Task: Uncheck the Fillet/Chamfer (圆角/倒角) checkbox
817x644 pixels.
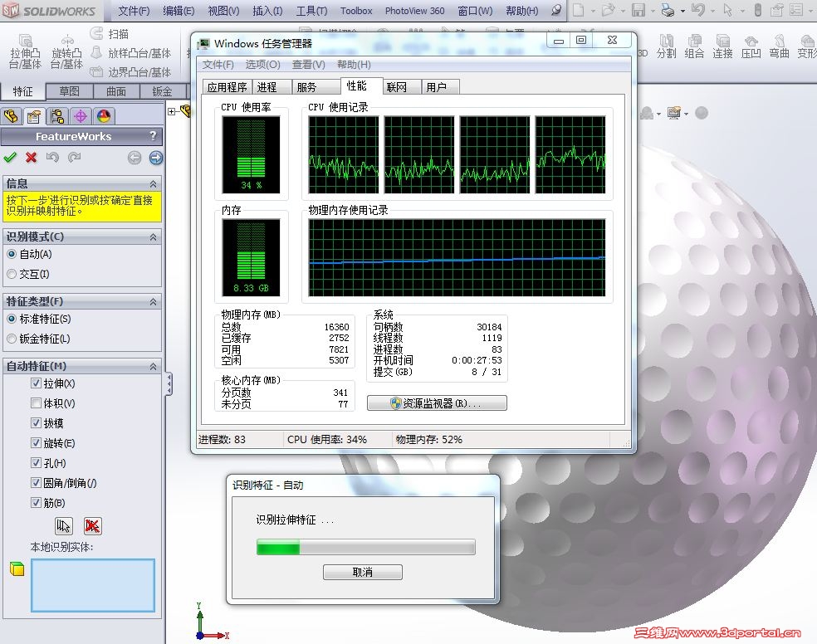Action: 36,483
